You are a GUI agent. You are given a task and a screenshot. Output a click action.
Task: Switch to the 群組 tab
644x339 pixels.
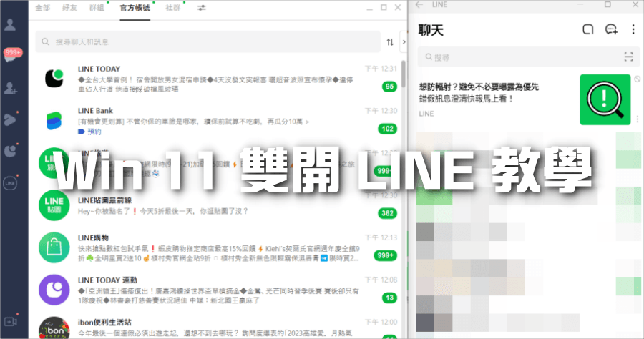[x=97, y=8]
